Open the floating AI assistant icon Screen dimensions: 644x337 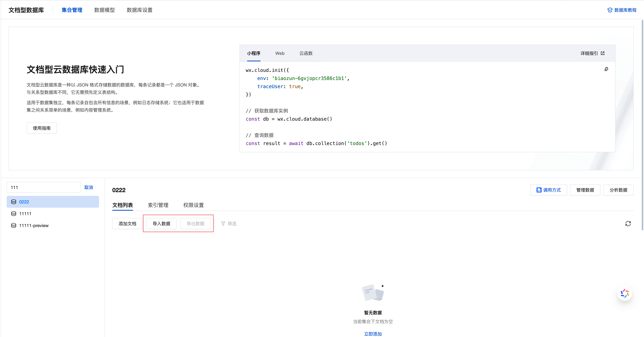pos(624,293)
